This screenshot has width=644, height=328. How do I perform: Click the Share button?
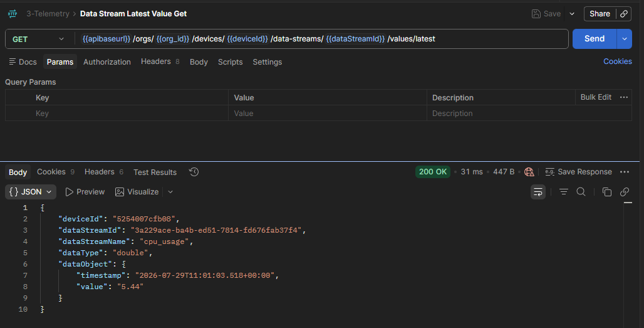600,14
